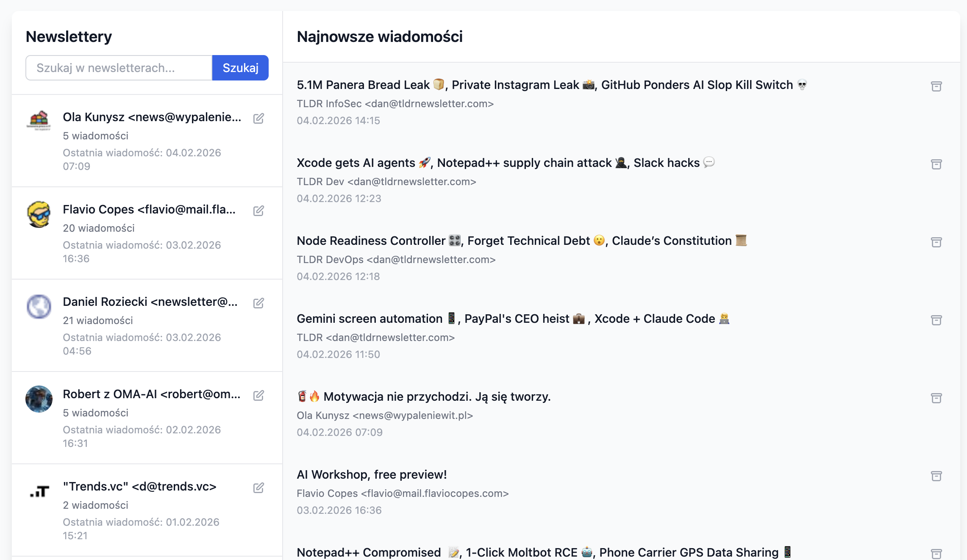Open 'Xcode gets AI agents' message

coord(506,163)
